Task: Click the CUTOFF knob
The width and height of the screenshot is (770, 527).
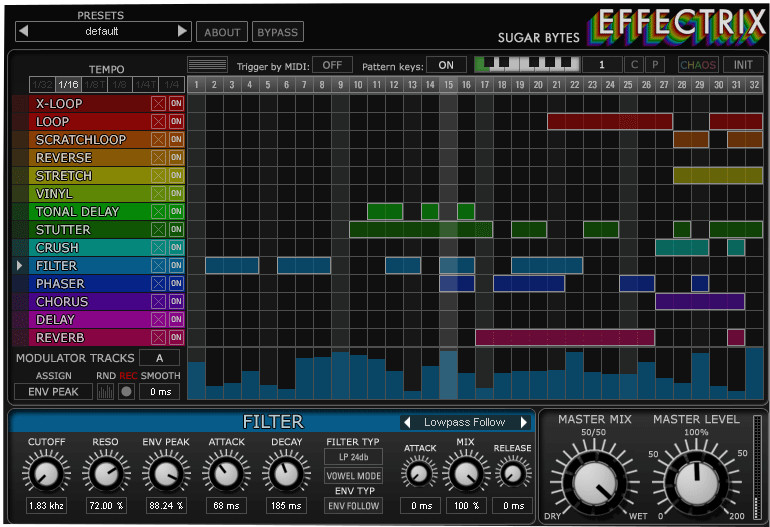Action: click(x=46, y=474)
